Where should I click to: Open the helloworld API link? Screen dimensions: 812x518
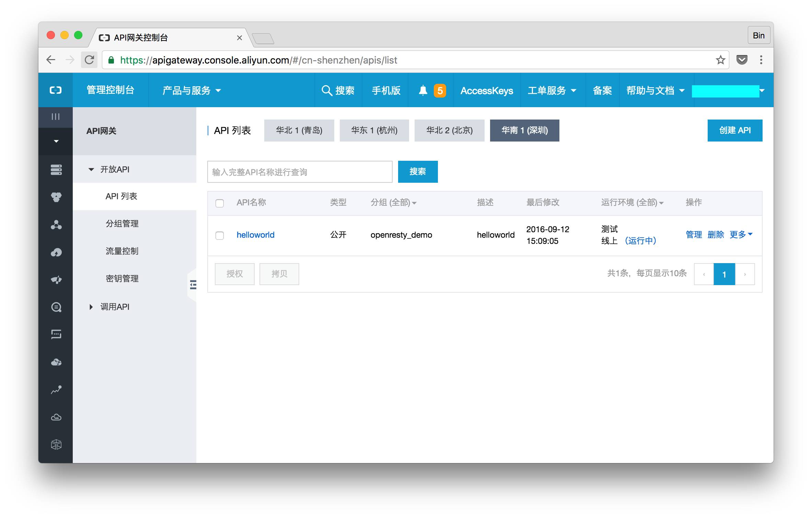[256, 235]
